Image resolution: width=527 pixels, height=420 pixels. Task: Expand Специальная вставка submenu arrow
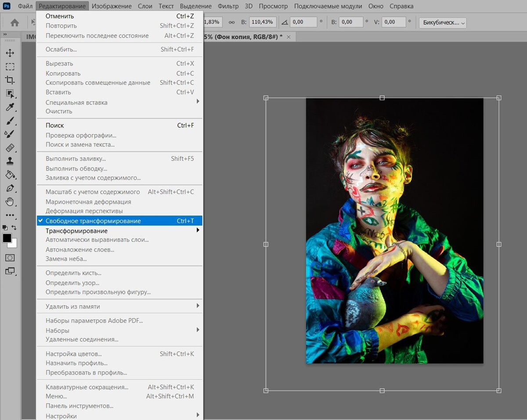pos(198,102)
